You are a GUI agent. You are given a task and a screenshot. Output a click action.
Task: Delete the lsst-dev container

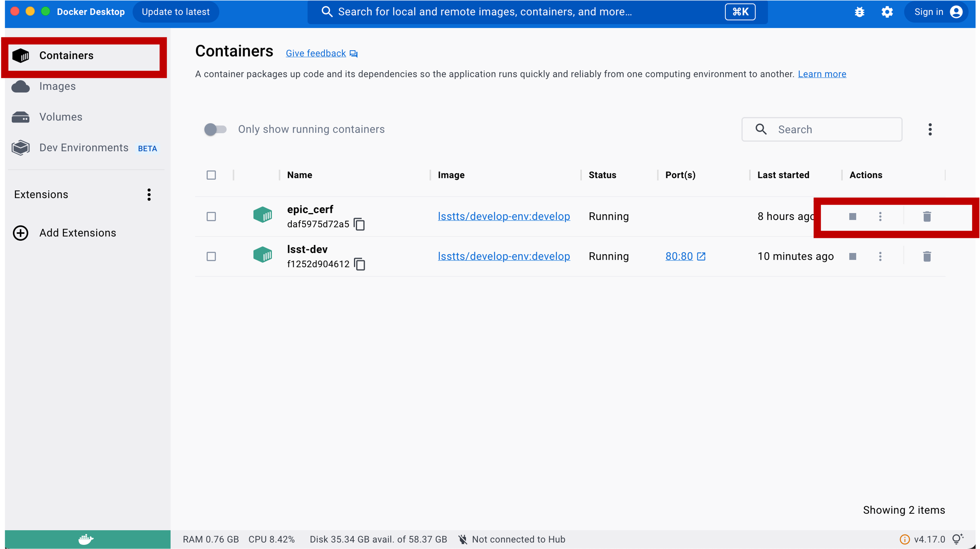coord(927,257)
